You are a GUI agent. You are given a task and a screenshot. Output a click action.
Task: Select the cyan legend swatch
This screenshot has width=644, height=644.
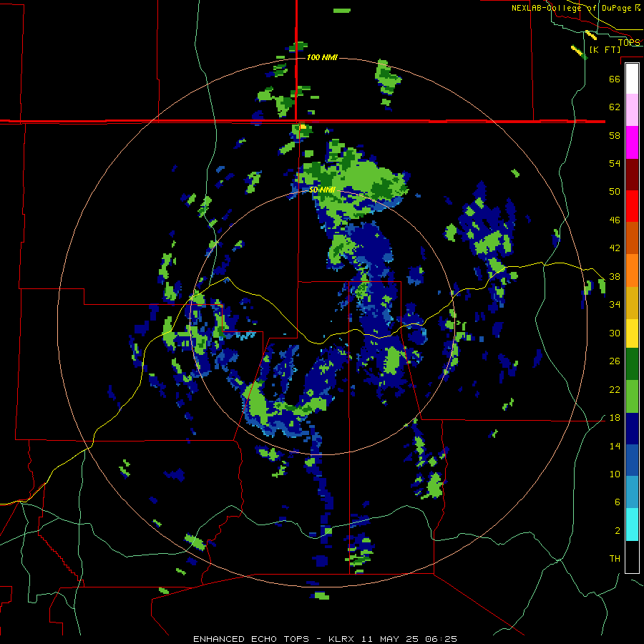632,525
